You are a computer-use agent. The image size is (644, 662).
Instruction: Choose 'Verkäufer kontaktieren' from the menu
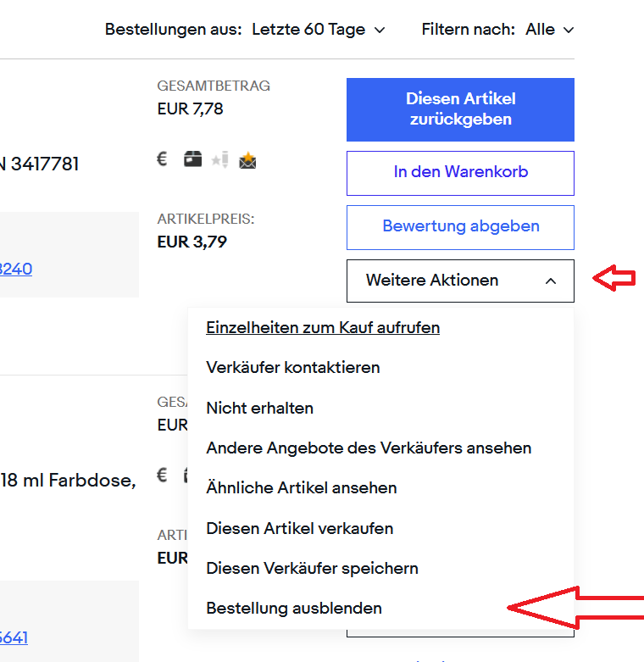click(x=293, y=368)
